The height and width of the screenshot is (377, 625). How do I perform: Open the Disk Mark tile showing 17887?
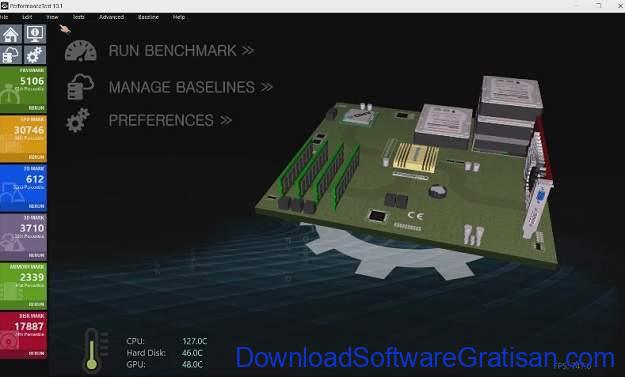pyautogui.click(x=23, y=335)
